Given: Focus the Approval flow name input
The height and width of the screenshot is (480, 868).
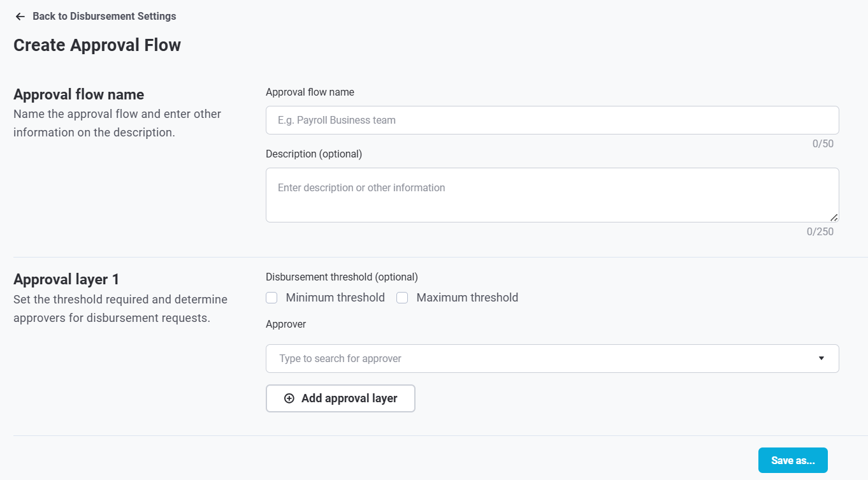Looking at the screenshot, I should coord(552,120).
